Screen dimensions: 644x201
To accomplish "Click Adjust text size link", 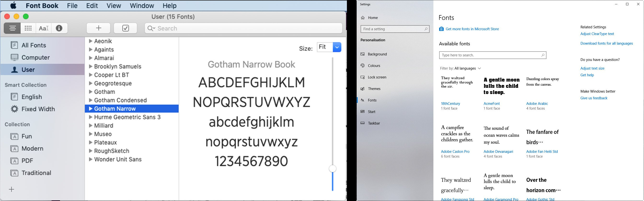I will click(592, 68).
